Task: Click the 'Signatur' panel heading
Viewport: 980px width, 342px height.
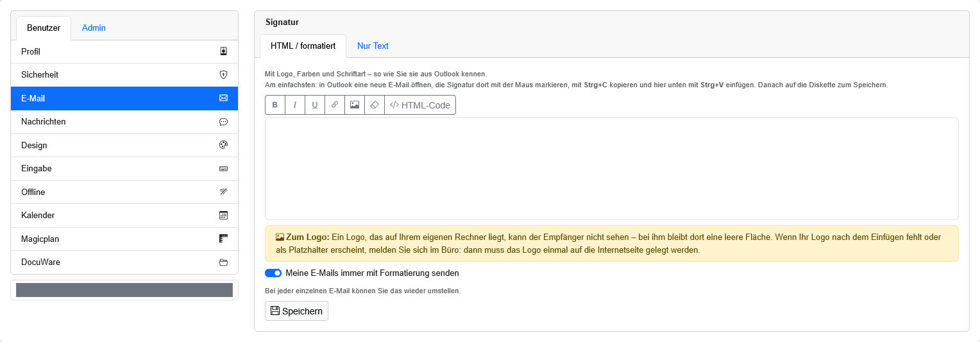Action: 282,22
